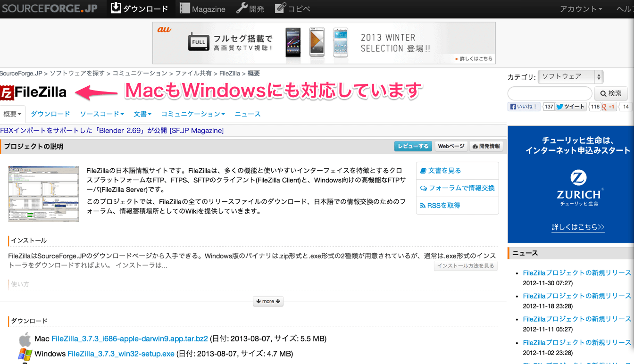Download FileZilla_3.7.3_win32-setup.exe

point(121,354)
